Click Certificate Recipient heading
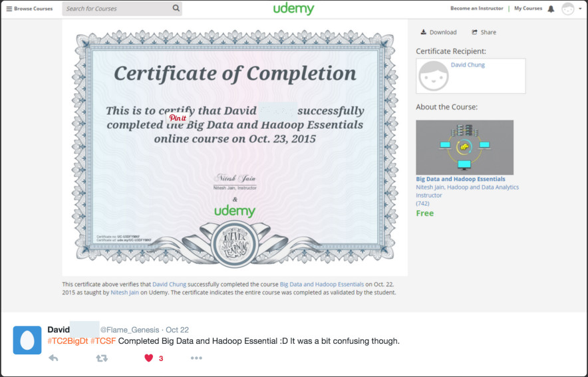Viewport: 588px width, 377px height. [451, 51]
